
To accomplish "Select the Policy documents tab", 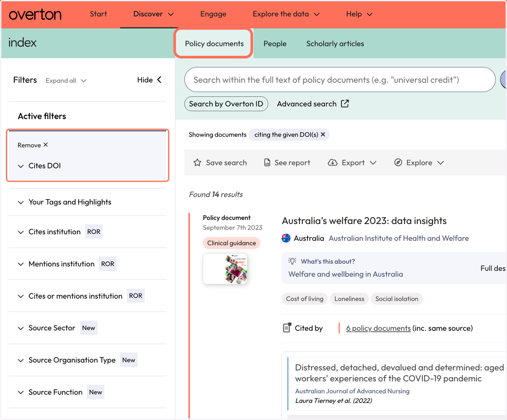I will 214,44.
